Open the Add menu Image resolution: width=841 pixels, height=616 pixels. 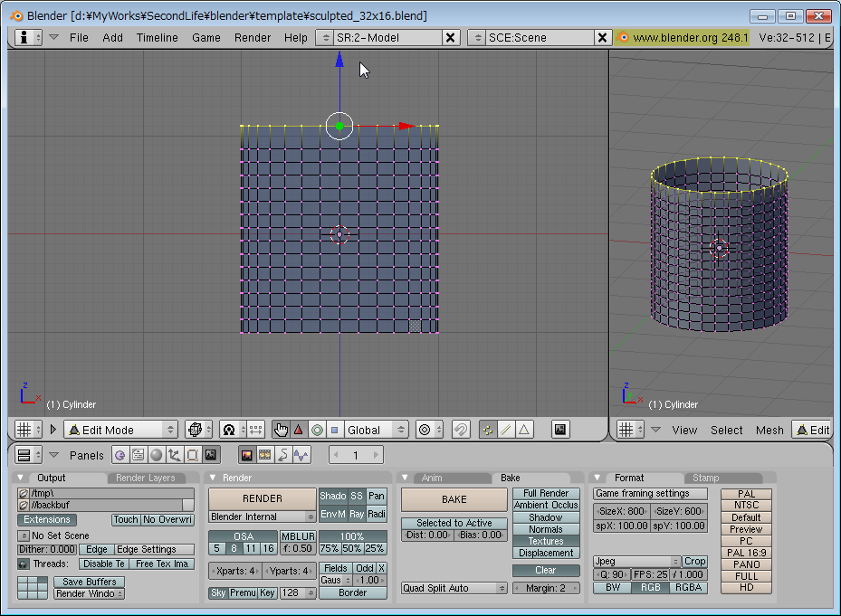pos(112,37)
